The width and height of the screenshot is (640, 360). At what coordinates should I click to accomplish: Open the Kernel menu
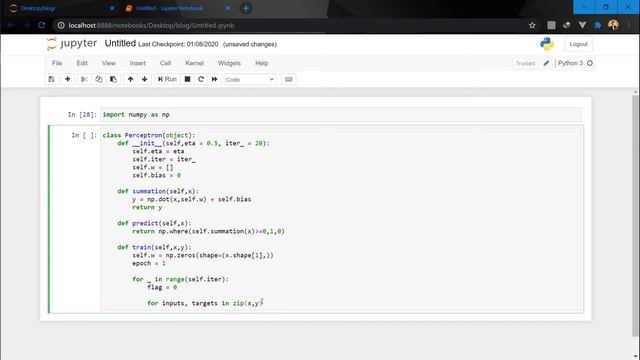click(x=194, y=63)
